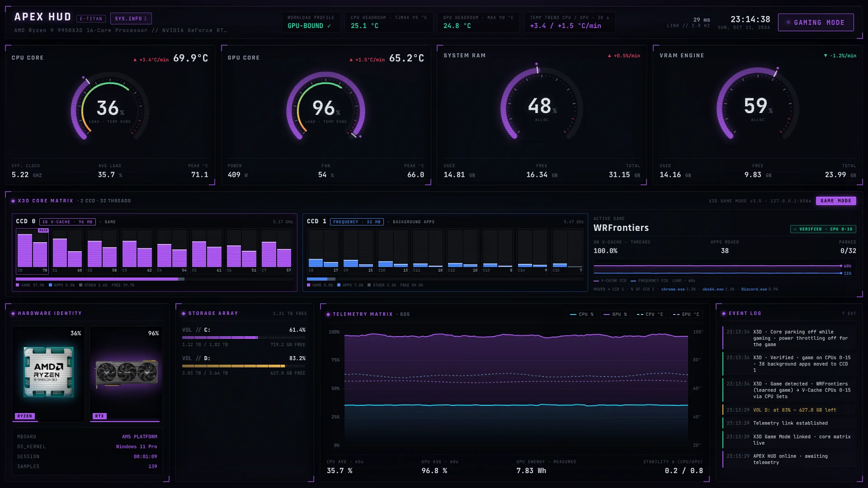Screen dimensions: 868x488
Task: Click the diamond icon beside Storage Array
Action: click(184, 314)
